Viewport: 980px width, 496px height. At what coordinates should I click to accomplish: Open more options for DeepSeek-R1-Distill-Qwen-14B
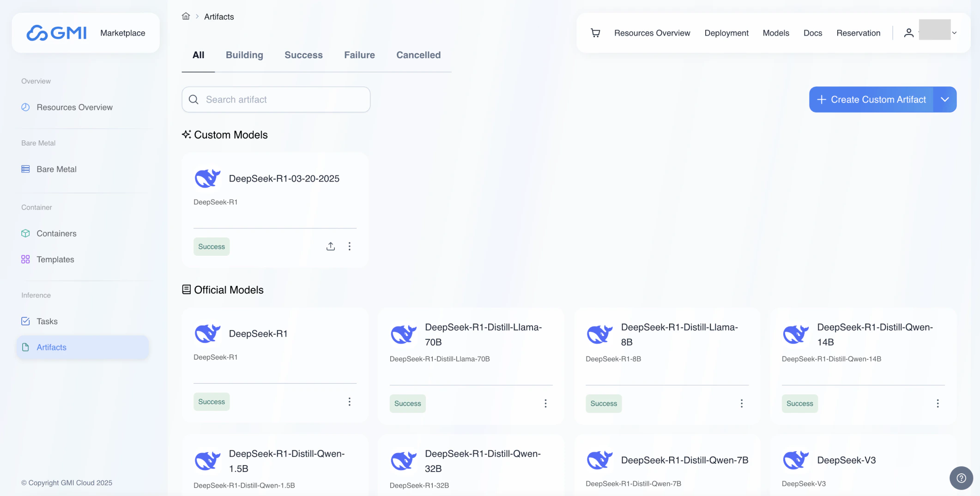point(938,404)
